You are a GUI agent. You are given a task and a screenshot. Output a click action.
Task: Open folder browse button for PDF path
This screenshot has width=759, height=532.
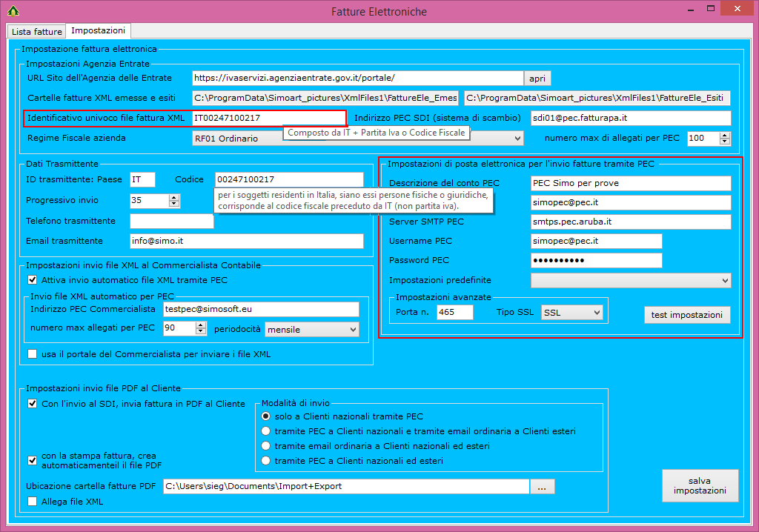[x=543, y=487]
